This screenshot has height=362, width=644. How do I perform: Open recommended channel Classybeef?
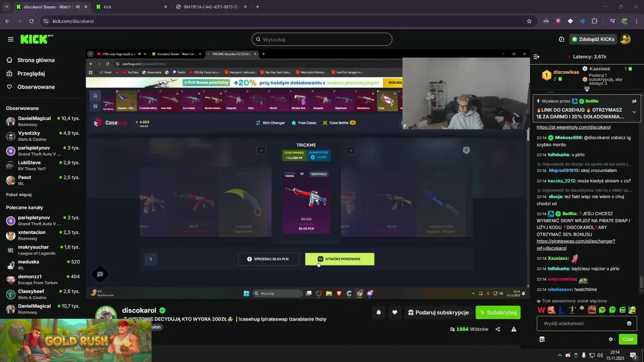[43, 294]
